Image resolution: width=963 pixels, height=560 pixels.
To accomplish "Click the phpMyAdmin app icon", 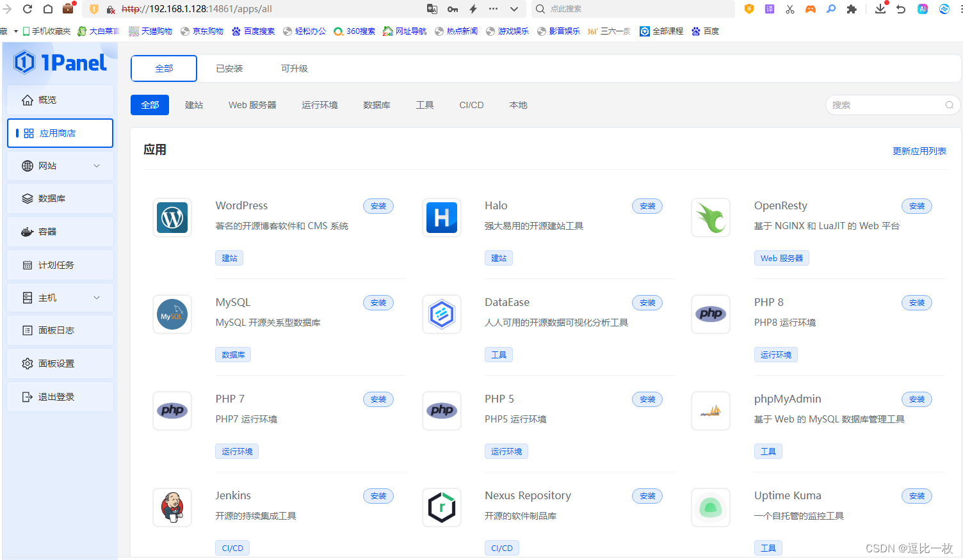I will point(711,411).
